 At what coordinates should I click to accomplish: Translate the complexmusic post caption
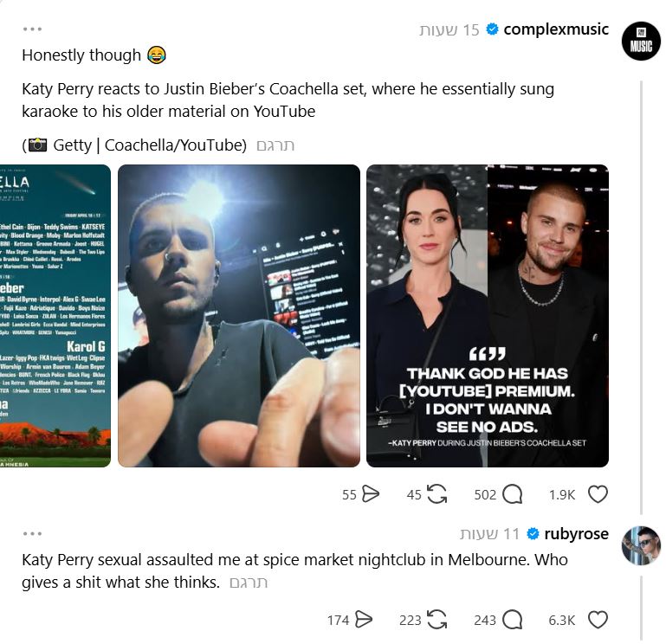[275, 145]
